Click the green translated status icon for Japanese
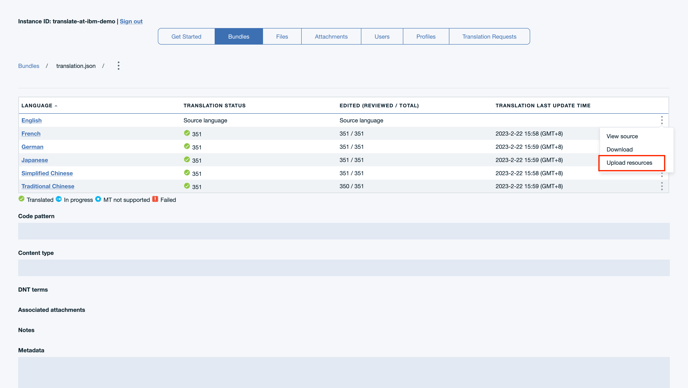Viewport: 688px width, 388px height. pyautogui.click(x=187, y=159)
